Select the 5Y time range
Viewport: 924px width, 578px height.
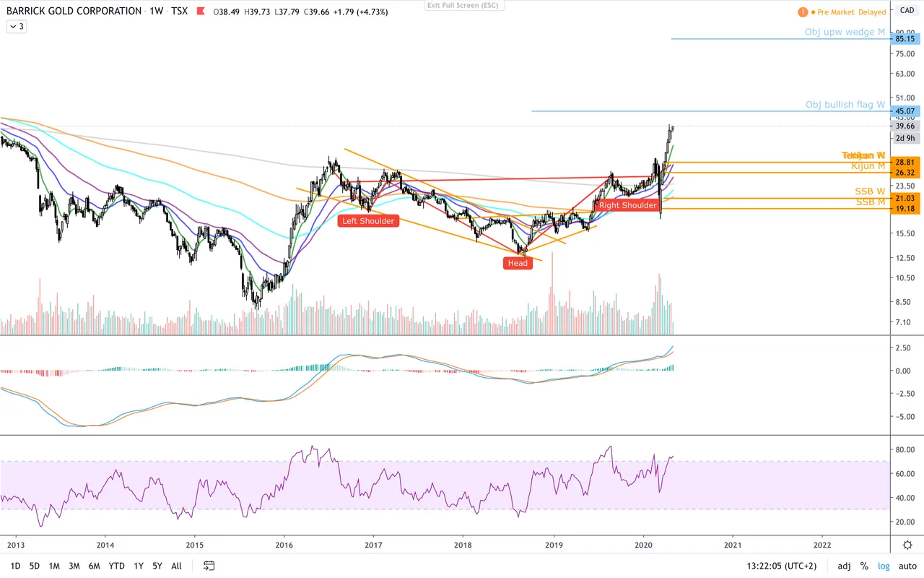tap(157, 566)
